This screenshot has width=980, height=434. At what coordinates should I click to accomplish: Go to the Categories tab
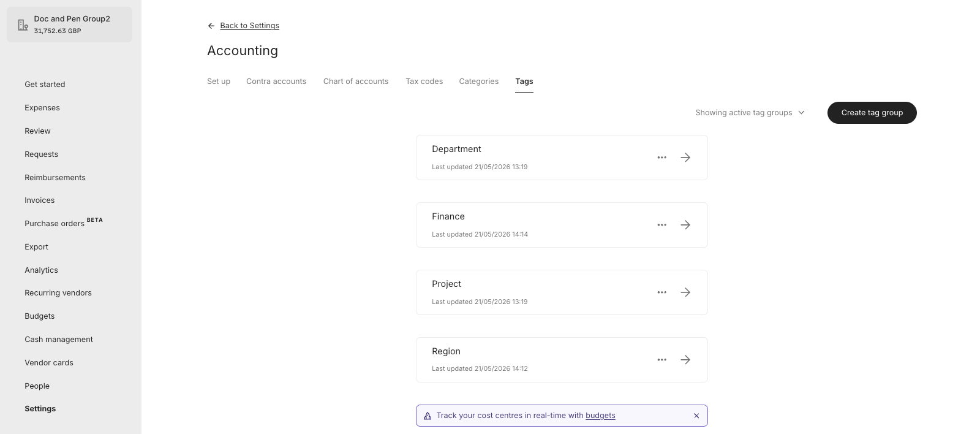pyautogui.click(x=479, y=82)
